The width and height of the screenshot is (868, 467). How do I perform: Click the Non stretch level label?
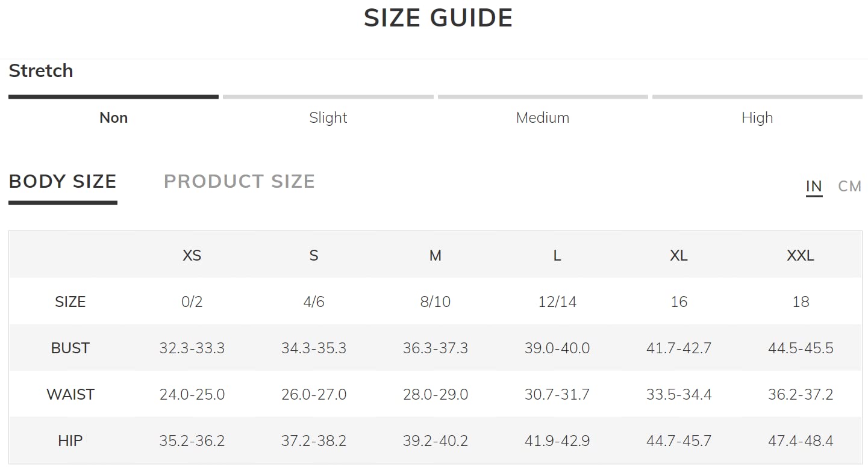[113, 117]
